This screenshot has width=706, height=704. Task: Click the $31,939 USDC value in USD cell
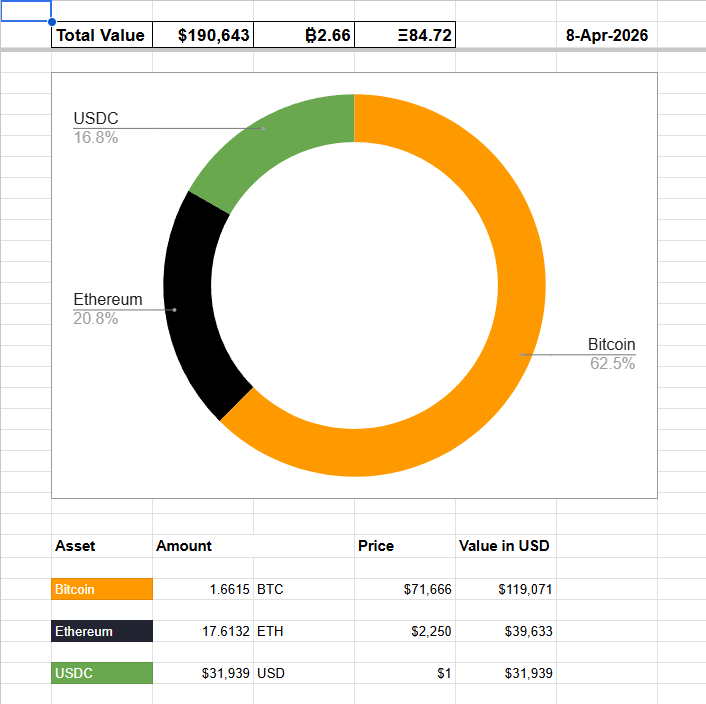pos(506,673)
